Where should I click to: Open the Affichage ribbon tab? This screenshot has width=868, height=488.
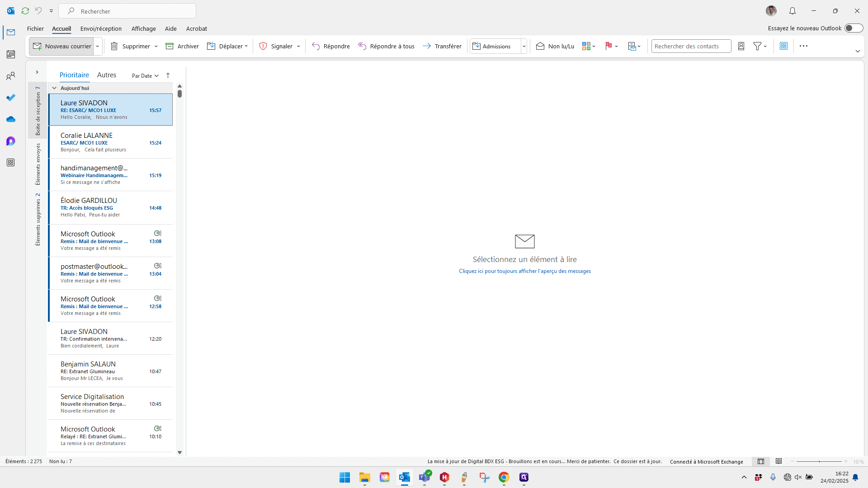143,28
